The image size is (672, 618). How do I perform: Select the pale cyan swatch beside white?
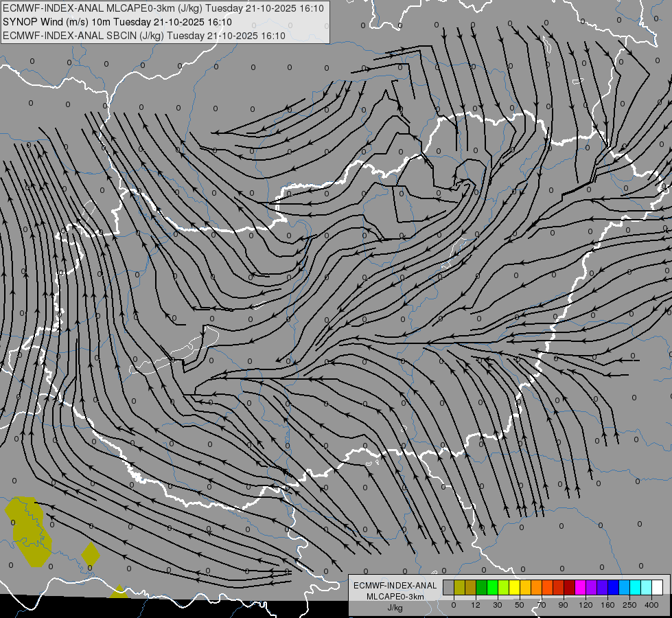point(647,587)
